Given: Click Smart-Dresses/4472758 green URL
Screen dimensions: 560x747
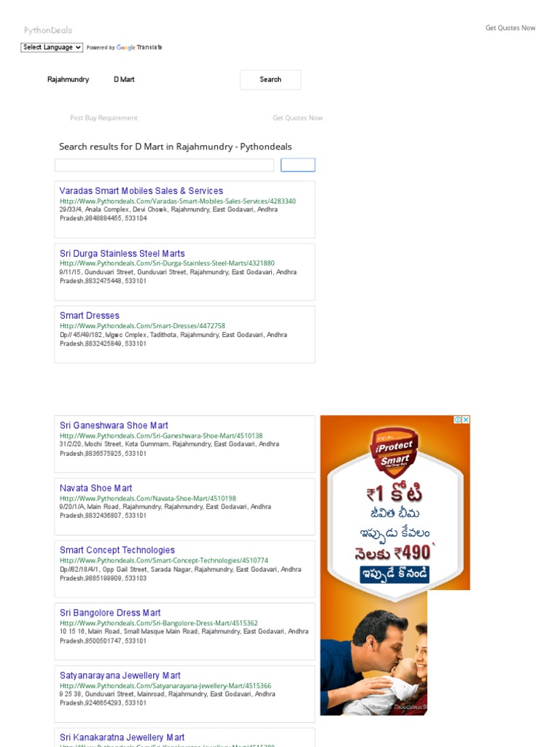Looking at the screenshot, I should pos(142,326).
